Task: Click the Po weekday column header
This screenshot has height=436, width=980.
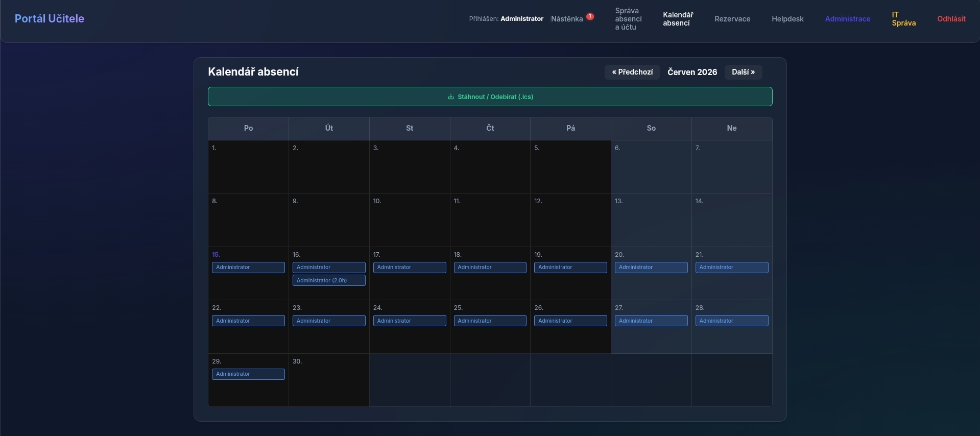Action: click(x=248, y=128)
